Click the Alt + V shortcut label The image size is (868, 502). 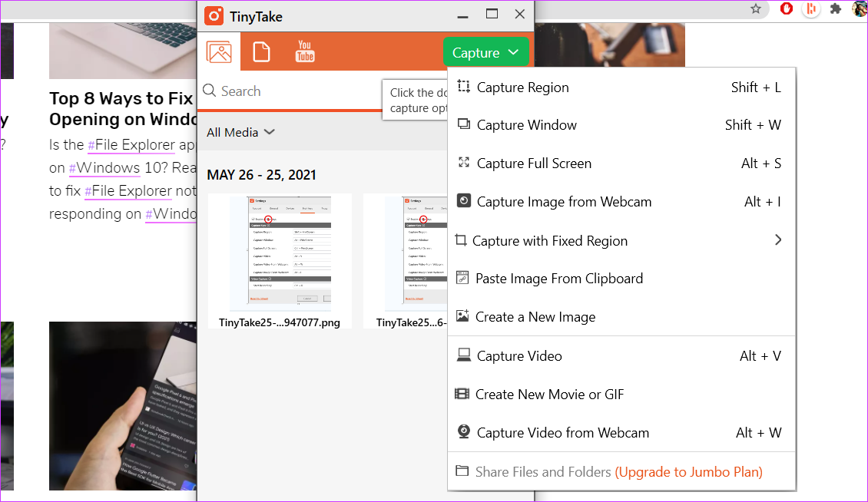coord(760,356)
